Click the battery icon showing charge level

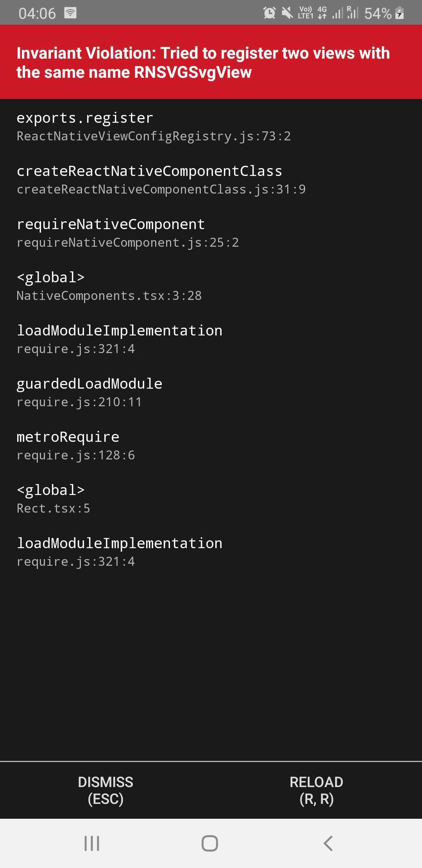click(x=399, y=13)
